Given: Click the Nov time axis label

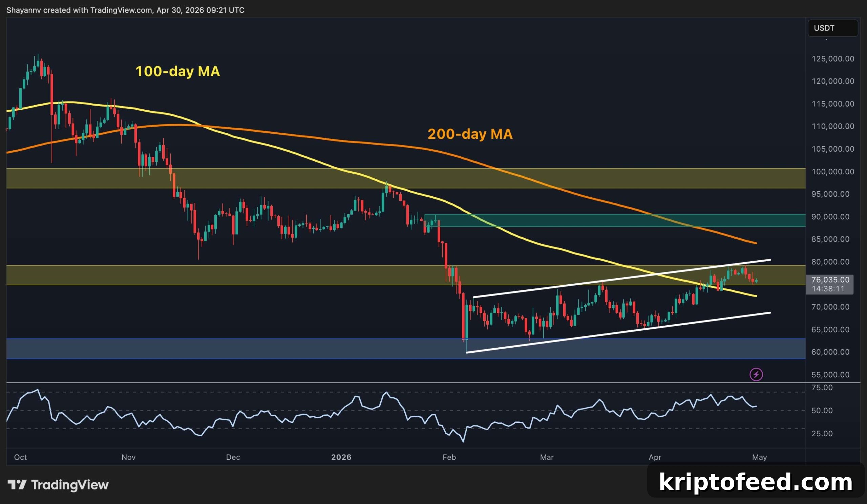Looking at the screenshot, I should (128, 457).
